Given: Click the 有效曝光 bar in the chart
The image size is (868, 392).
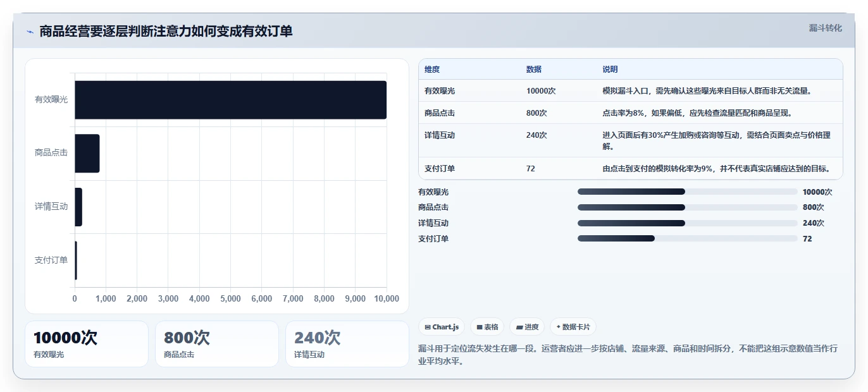Looking at the screenshot, I should click(230, 100).
